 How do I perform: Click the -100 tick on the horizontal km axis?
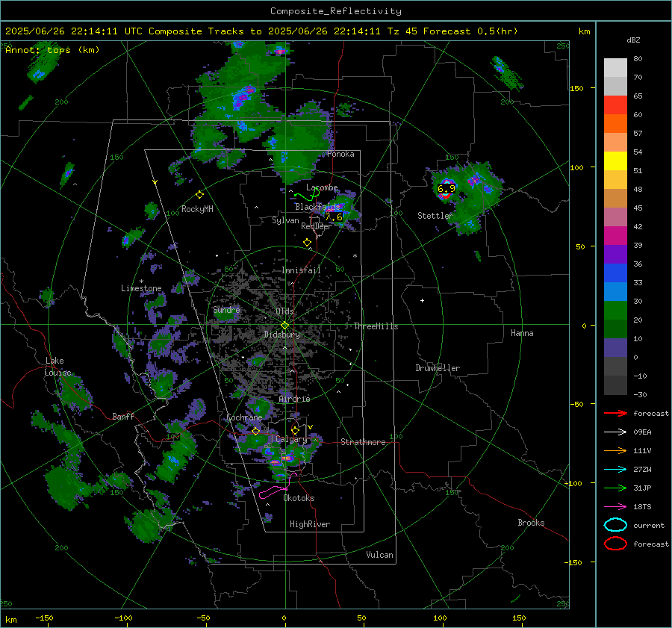123,618
